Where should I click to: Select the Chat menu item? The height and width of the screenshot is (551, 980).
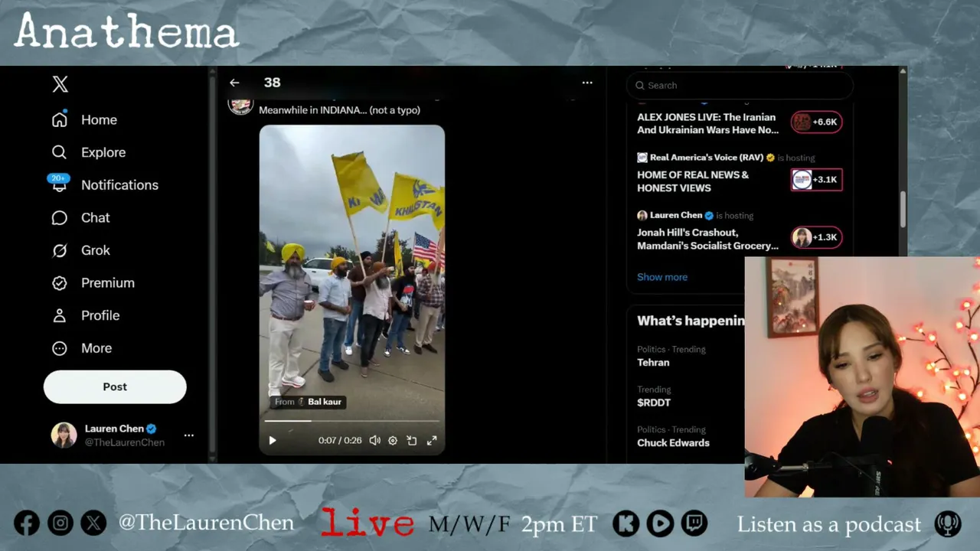pyautogui.click(x=96, y=218)
